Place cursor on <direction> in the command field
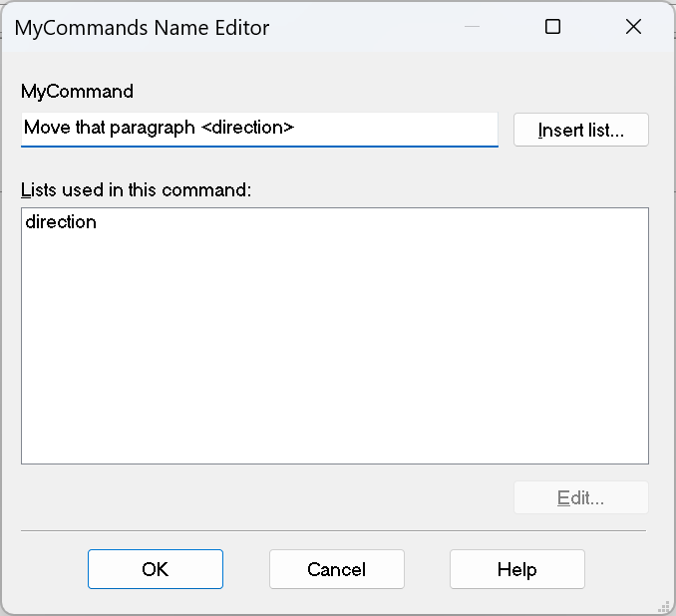The image size is (676, 616). [x=247, y=128]
